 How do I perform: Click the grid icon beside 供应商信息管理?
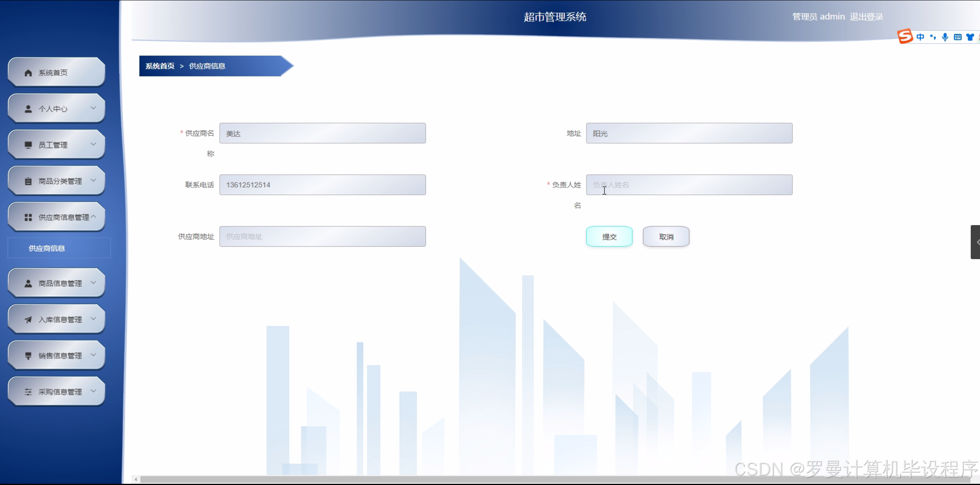tap(28, 217)
